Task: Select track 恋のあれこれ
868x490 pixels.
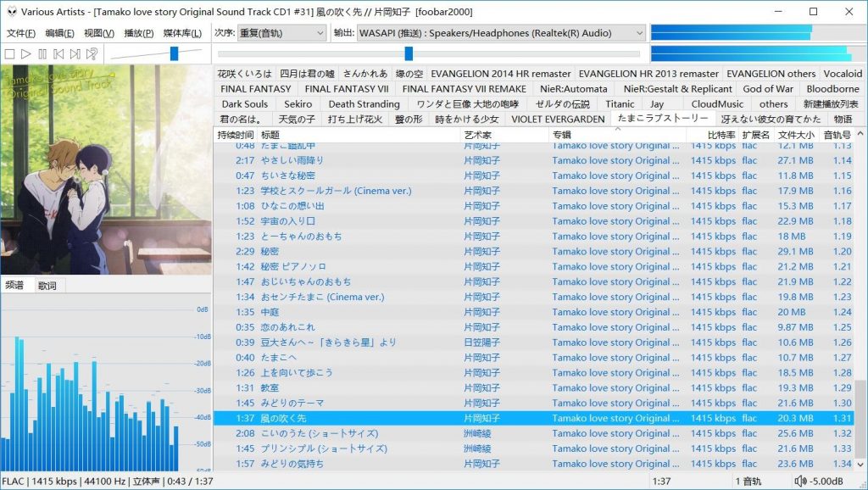Action: 534,327
